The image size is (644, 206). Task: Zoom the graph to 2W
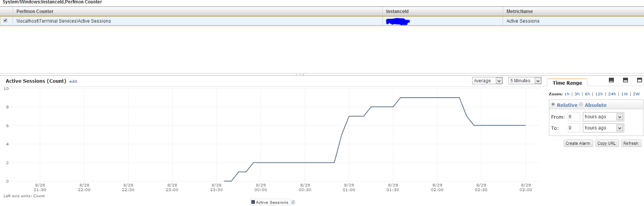[x=636, y=94]
